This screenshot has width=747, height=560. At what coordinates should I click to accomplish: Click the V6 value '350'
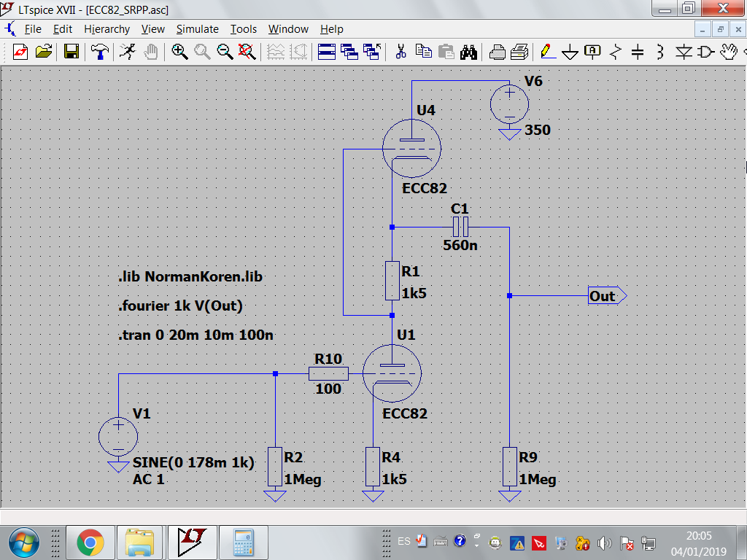pos(538,130)
